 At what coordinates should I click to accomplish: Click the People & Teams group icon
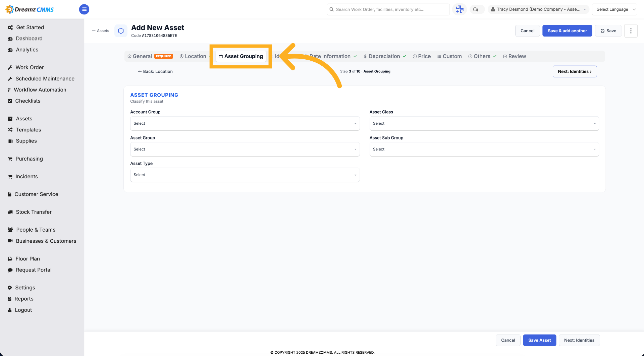pyautogui.click(x=10, y=230)
